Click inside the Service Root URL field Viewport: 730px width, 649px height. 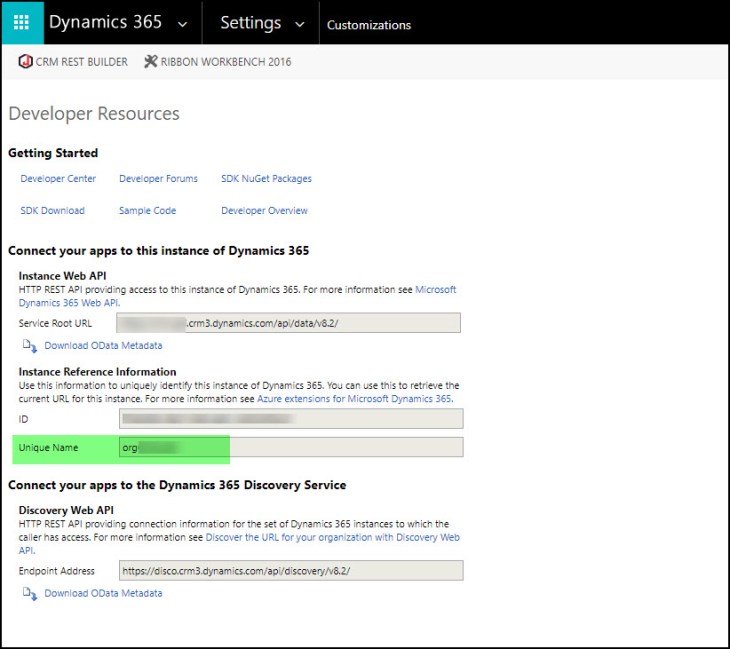(x=288, y=323)
